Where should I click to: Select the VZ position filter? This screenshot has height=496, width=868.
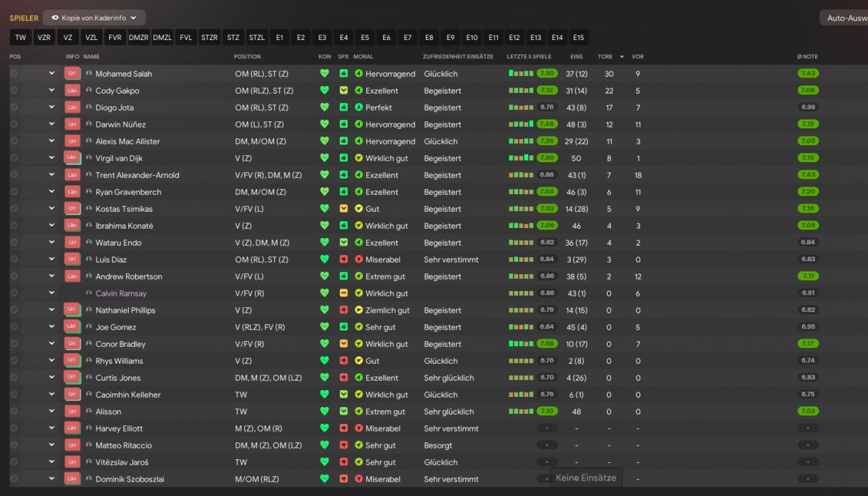click(x=68, y=38)
